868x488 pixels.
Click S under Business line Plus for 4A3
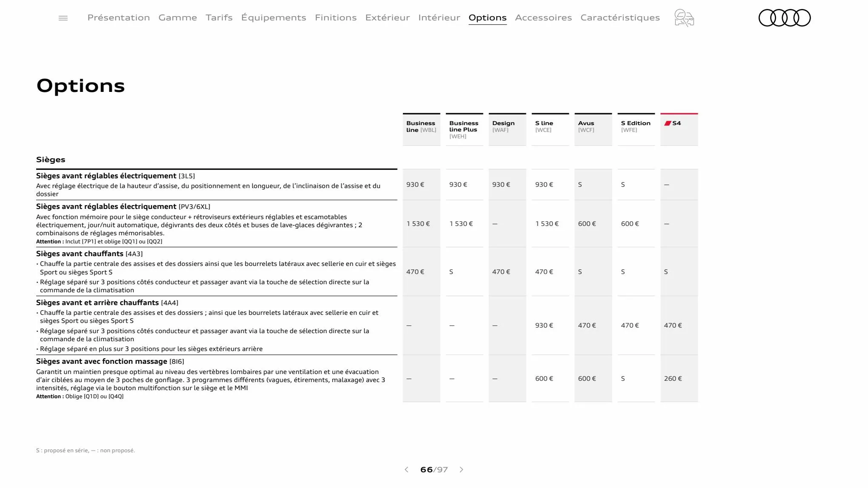click(451, 272)
